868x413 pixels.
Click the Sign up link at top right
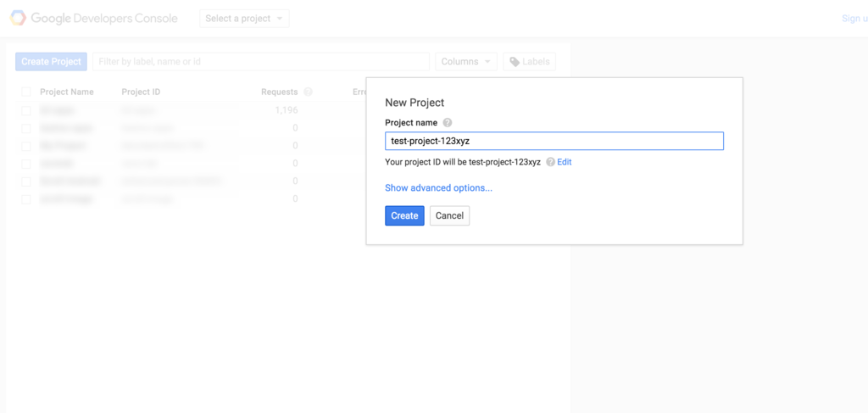[854, 19]
